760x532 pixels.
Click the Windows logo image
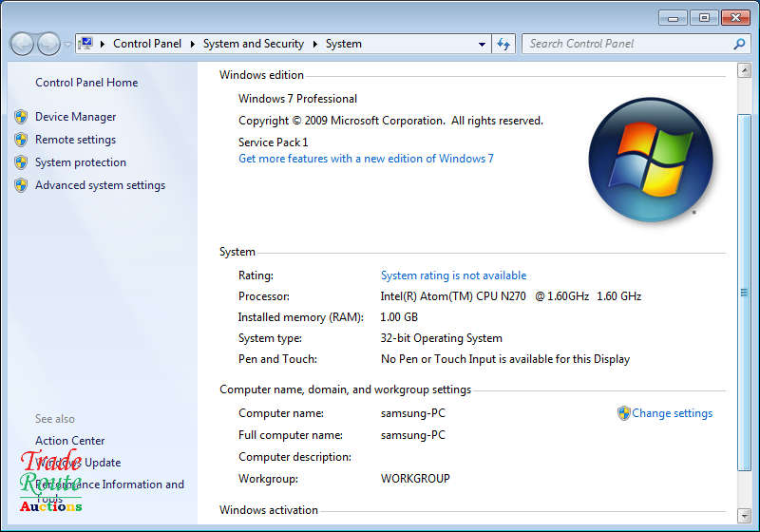651,160
